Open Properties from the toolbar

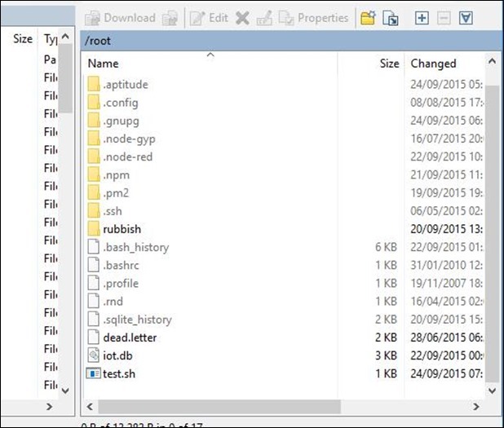[313, 18]
